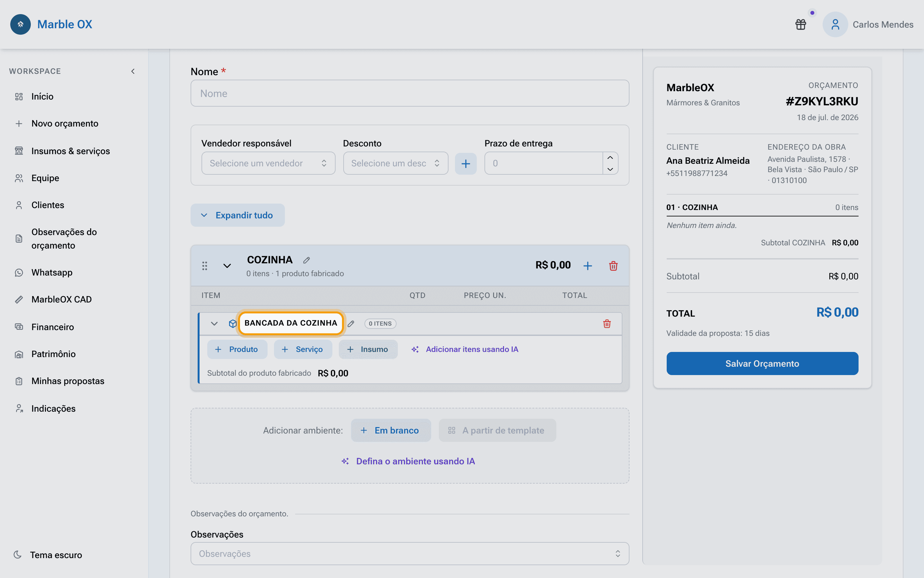The height and width of the screenshot is (578, 924).
Task: Delete BANCADA DA COZINHA product
Action: point(607,324)
